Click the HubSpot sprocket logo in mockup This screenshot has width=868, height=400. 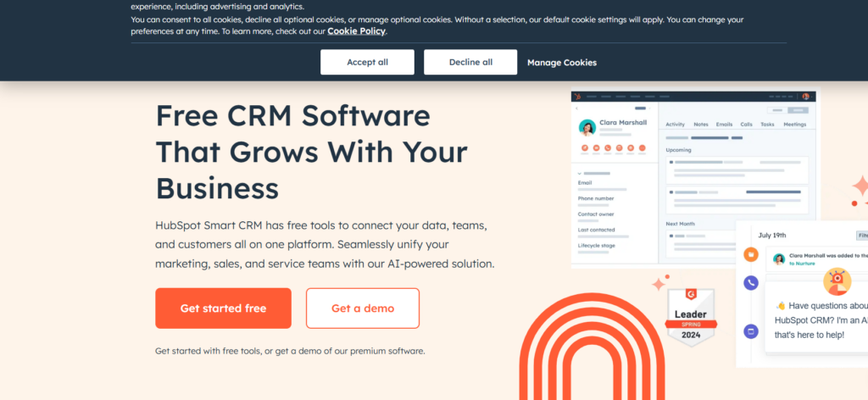(578, 96)
